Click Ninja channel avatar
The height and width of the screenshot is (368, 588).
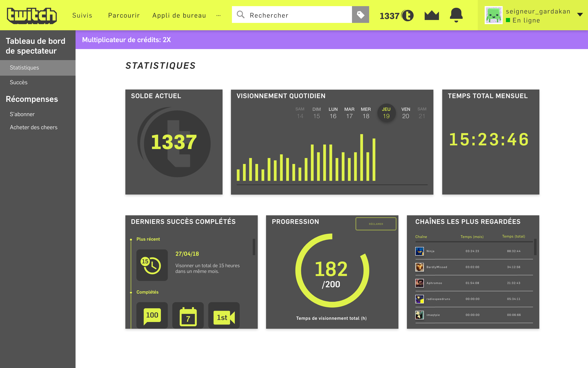click(419, 251)
